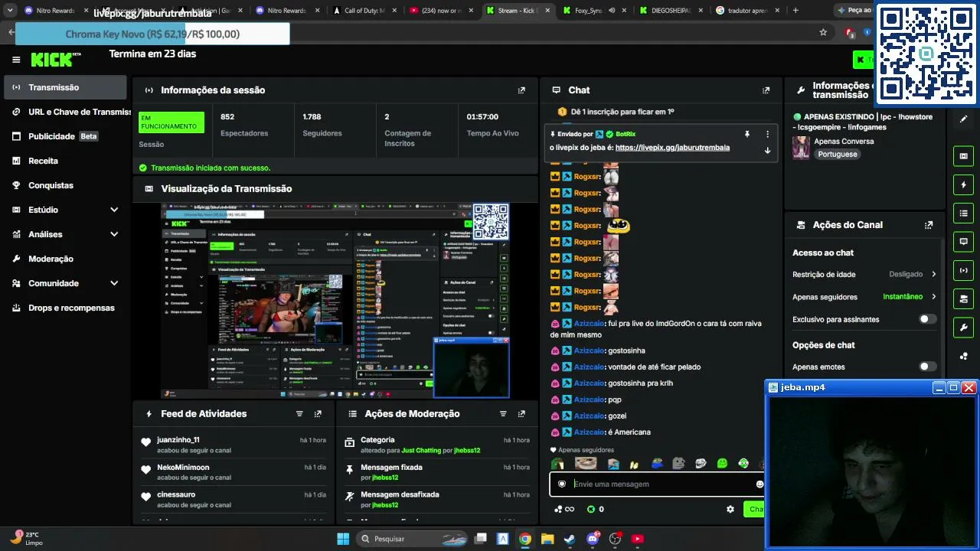This screenshot has height=551, width=980.
Task: Filter the Ações de Moderação list
Action: pyautogui.click(x=503, y=414)
